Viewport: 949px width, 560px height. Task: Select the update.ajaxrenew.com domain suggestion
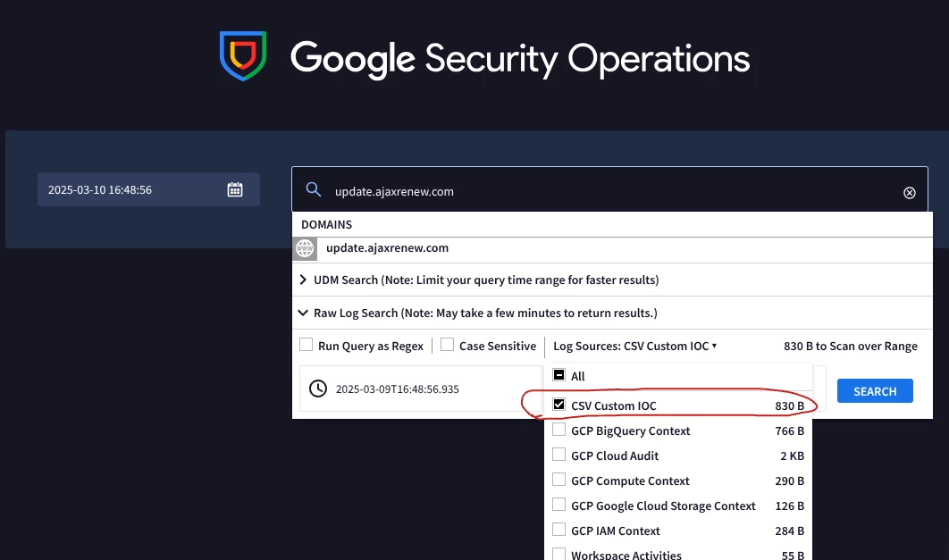(612, 248)
